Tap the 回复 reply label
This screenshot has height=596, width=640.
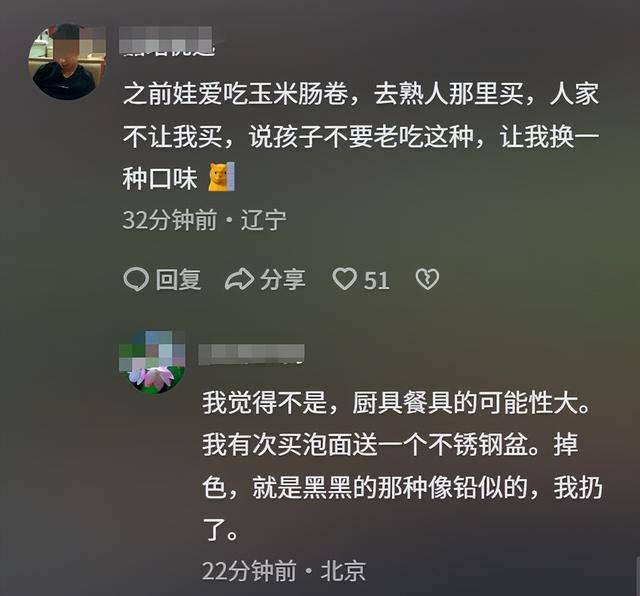click(178, 280)
